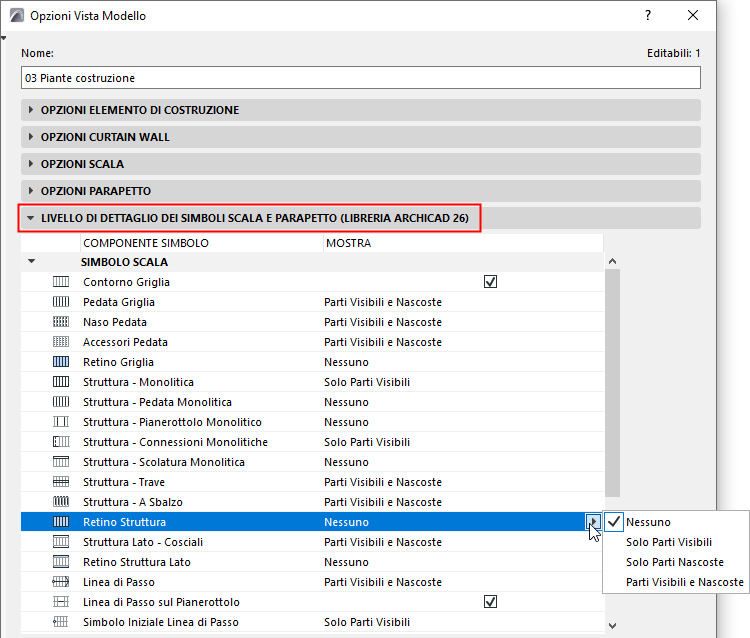Click the Struttura - Pedata Monolitica icon

(x=61, y=402)
